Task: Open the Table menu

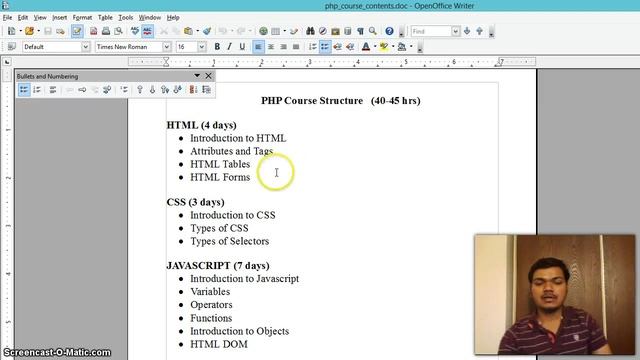Action: [x=105, y=18]
